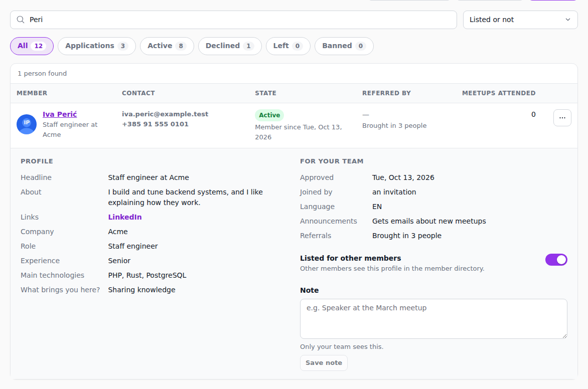Open the LinkedIn profile link

(x=125, y=217)
